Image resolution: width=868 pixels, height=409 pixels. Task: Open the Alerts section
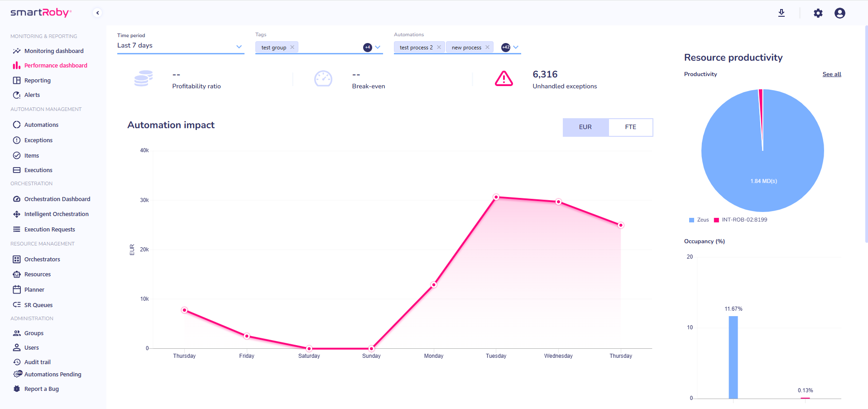[32, 95]
